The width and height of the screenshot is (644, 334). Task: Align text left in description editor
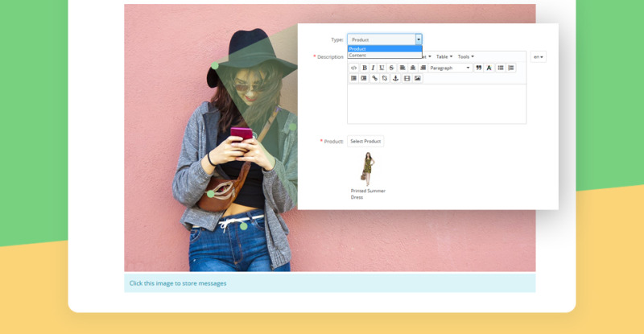pos(402,68)
